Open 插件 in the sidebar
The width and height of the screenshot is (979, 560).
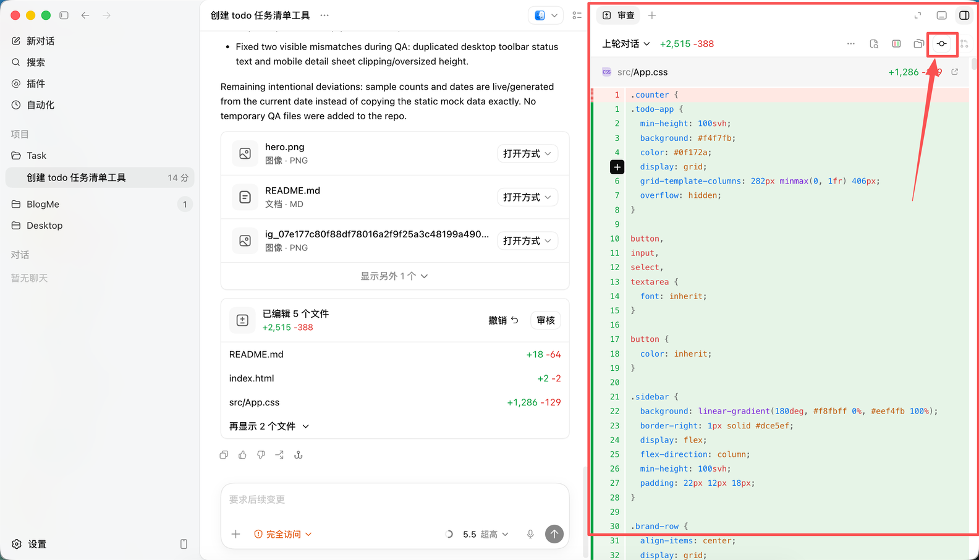tap(99, 83)
